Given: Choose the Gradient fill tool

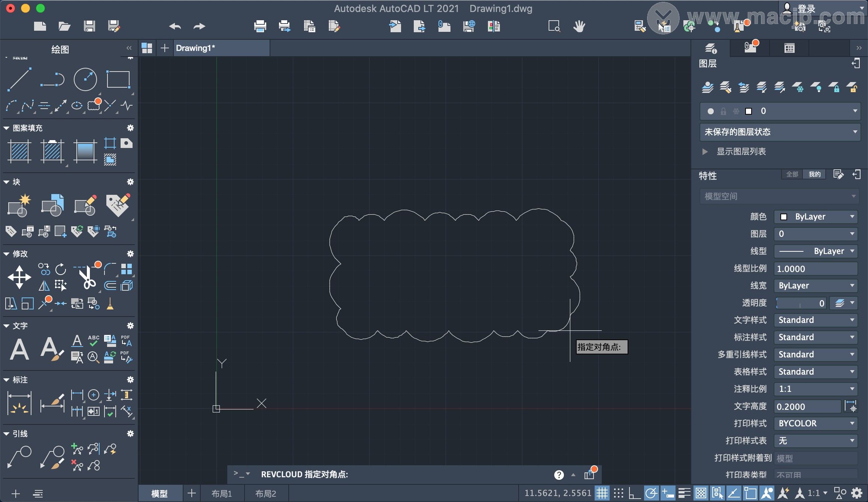Looking at the screenshot, I should [x=85, y=151].
